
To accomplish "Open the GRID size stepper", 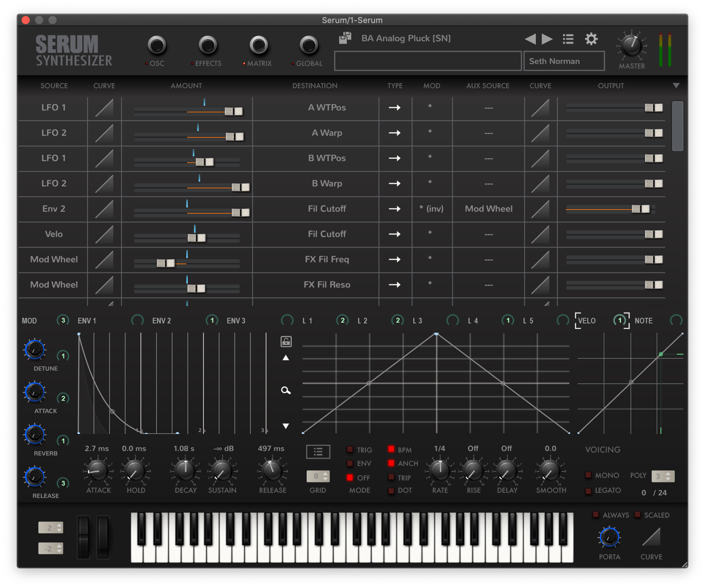I will [x=318, y=476].
